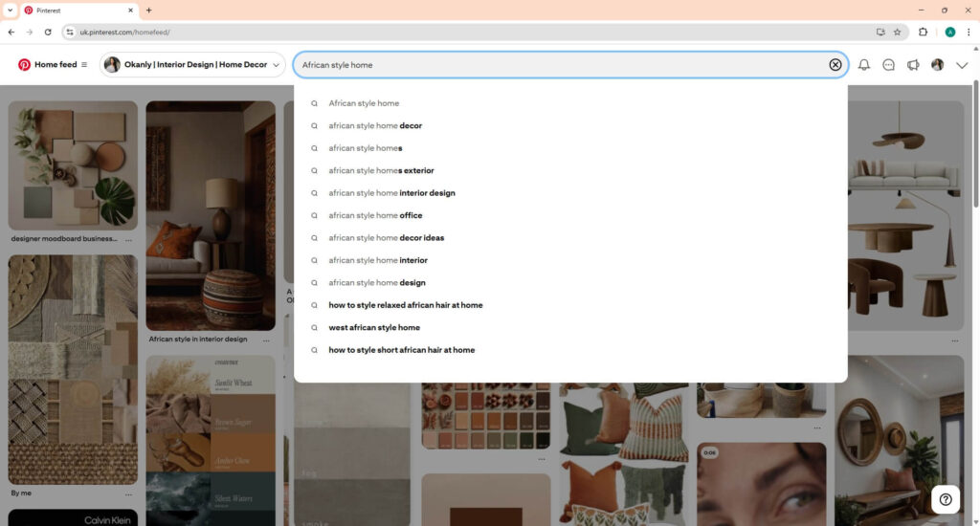Open the help question mark button
The width and height of the screenshot is (980, 526).
click(x=946, y=498)
